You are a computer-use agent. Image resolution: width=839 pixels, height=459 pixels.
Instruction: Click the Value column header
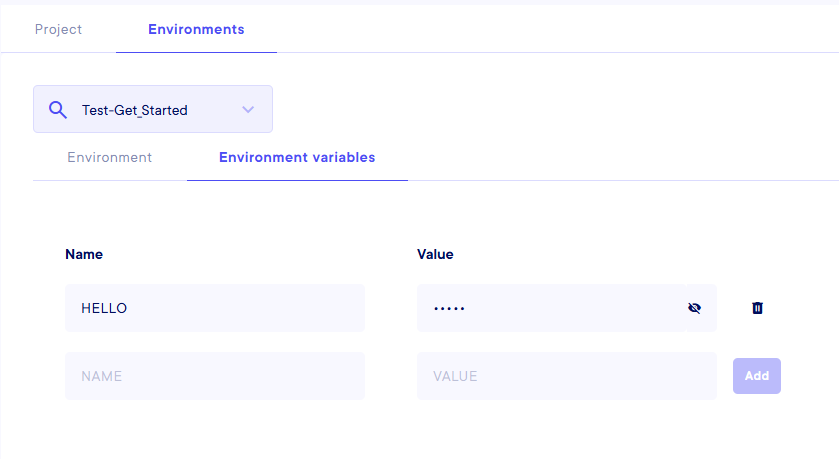pos(435,254)
